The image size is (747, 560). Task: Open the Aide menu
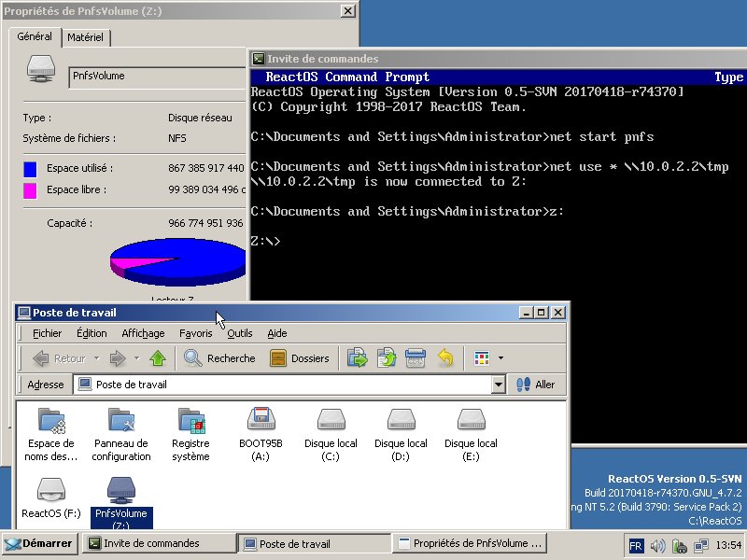(277, 333)
